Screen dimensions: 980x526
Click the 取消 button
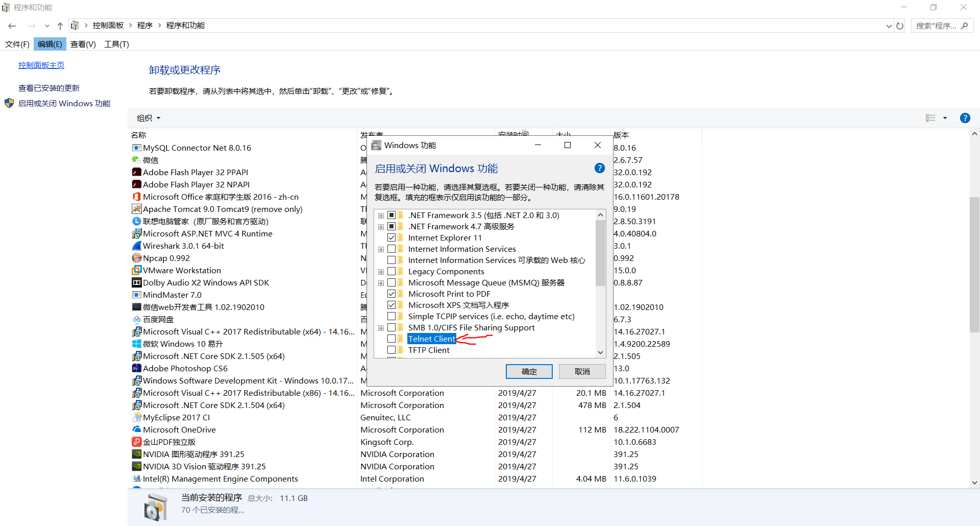point(582,372)
